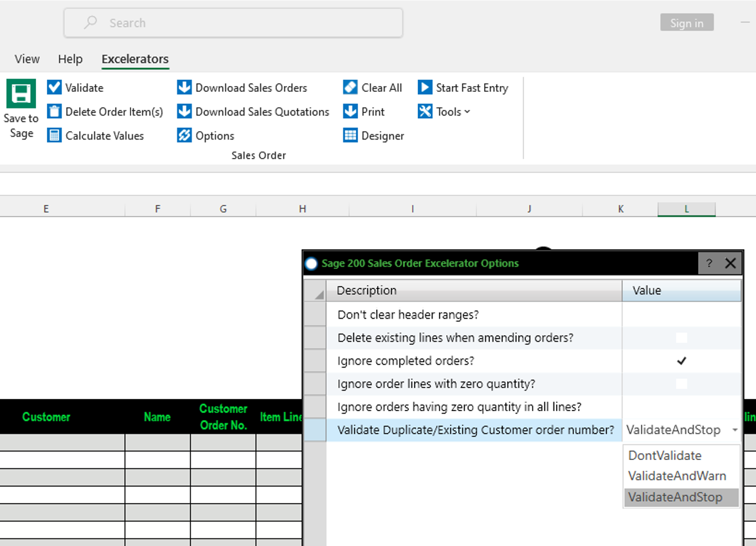
Task: Select column K header
Action: pos(620,209)
